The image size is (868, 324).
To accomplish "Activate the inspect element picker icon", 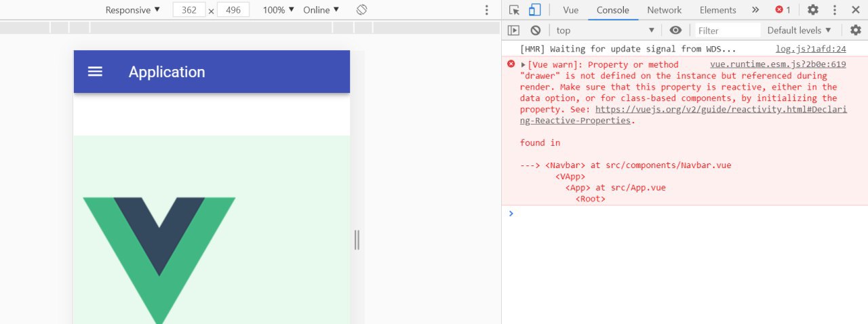I will pyautogui.click(x=514, y=10).
